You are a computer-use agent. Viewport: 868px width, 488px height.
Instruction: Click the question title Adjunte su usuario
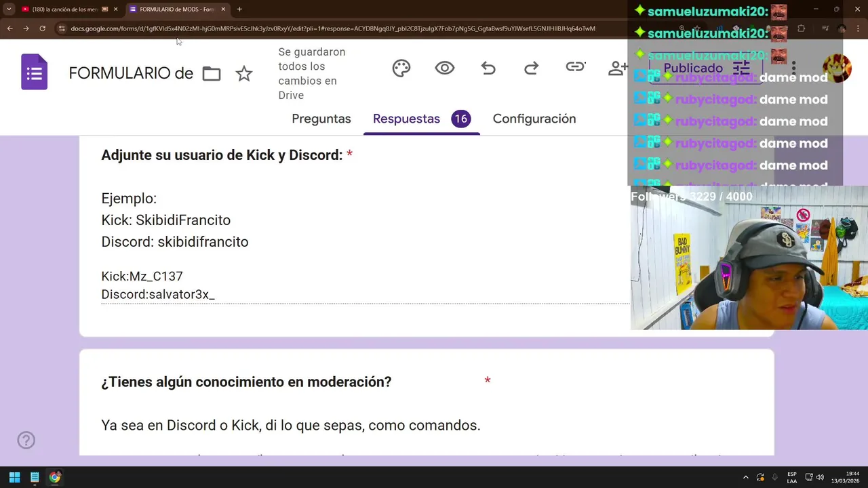pyautogui.click(x=222, y=155)
